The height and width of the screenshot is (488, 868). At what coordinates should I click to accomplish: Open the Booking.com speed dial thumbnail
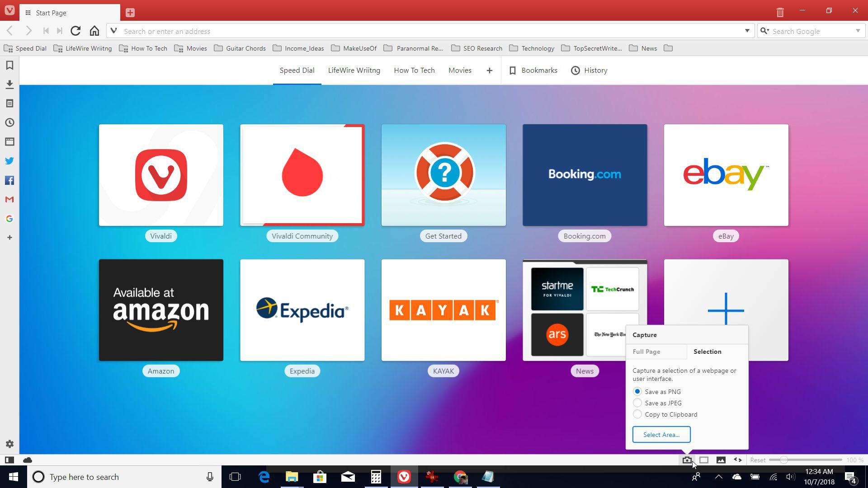click(x=585, y=175)
